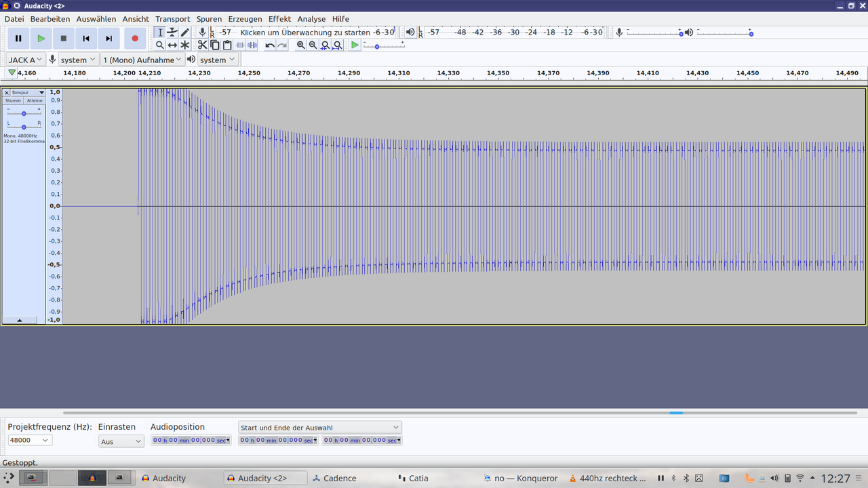The image size is (868, 488).
Task: Open the Ansicht menu
Action: (136, 19)
